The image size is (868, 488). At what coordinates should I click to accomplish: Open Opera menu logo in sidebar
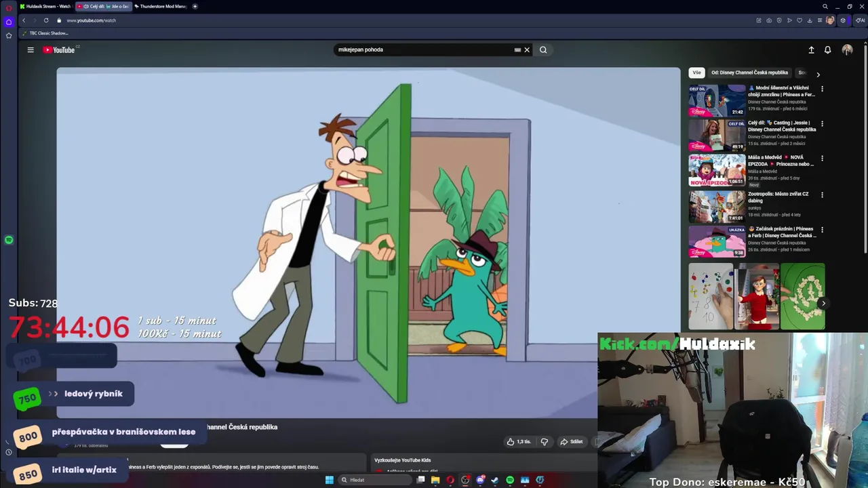click(9, 8)
